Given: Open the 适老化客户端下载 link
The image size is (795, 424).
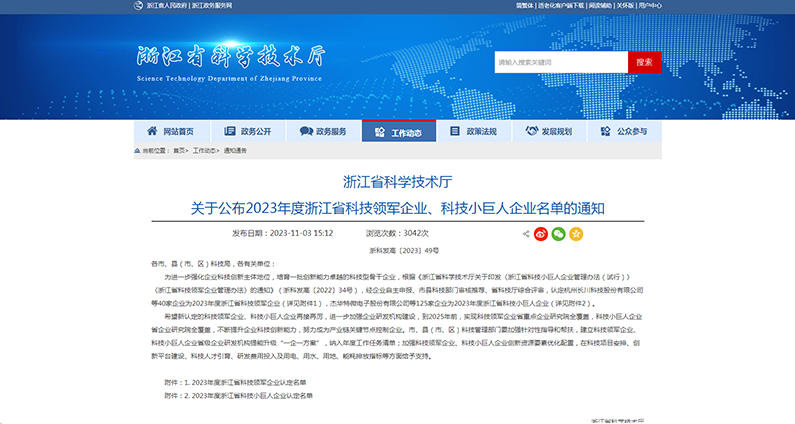Looking at the screenshot, I should 561,6.
